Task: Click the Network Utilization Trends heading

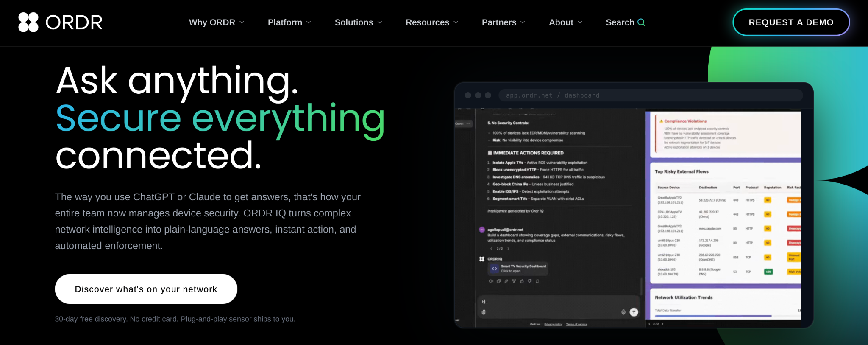Action: click(x=684, y=298)
